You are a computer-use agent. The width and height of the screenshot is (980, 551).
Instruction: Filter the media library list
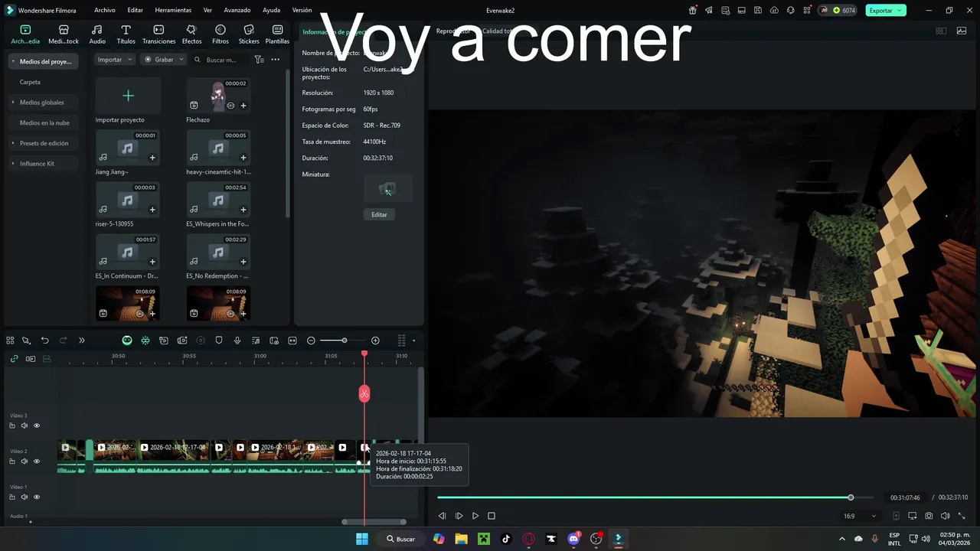coord(259,60)
